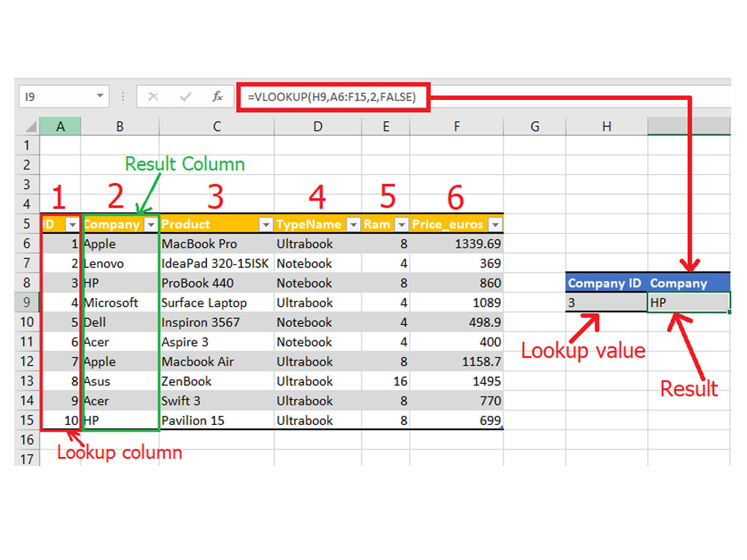Viewport: 747px width, 560px height.
Task: Select row 9 header
Action: tap(26, 302)
